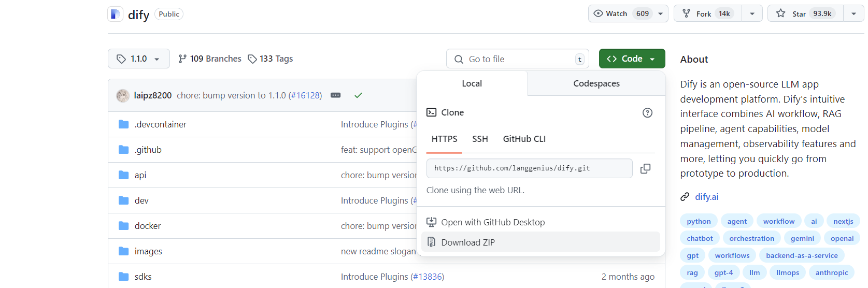Toggle the green Code dropdown button
The image size is (868, 288).
point(632,59)
